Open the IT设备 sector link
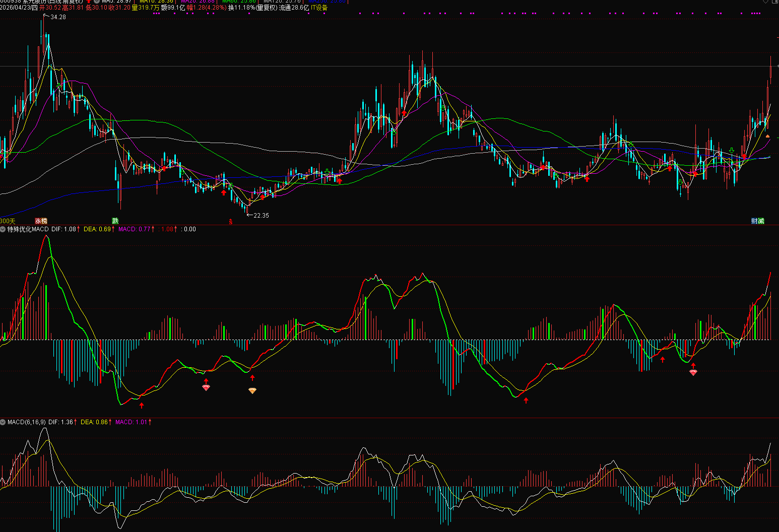This screenshot has width=779, height=532. tap(319, 8)
